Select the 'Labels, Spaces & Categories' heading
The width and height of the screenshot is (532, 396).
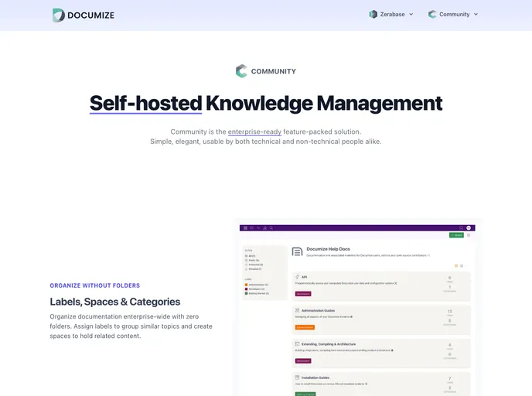pyautogui.click(x=115, y=302)
